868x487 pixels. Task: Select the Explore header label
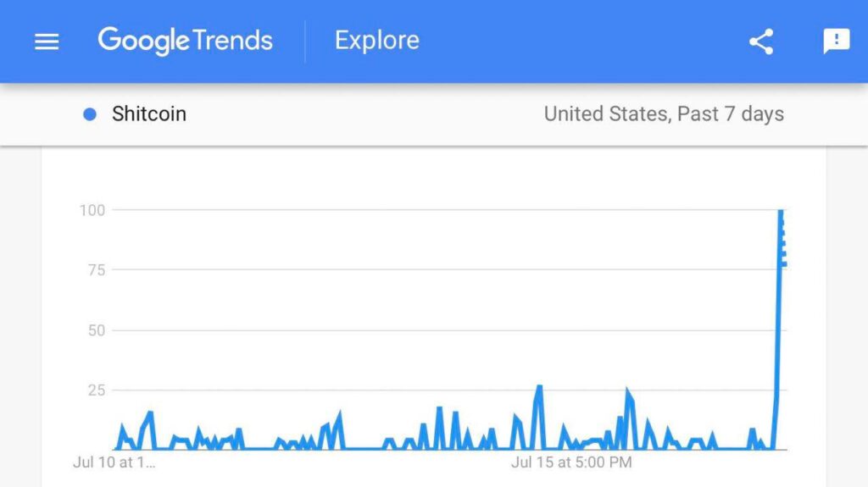[376, 41]
